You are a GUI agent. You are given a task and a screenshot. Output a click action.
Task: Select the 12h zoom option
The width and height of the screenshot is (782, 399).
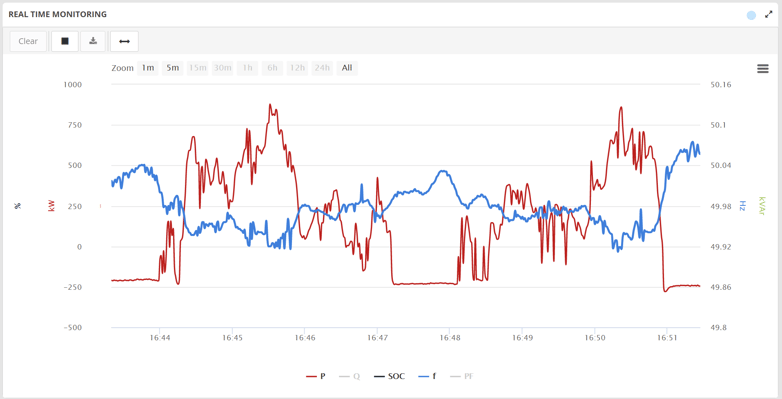tap(297, 68)
